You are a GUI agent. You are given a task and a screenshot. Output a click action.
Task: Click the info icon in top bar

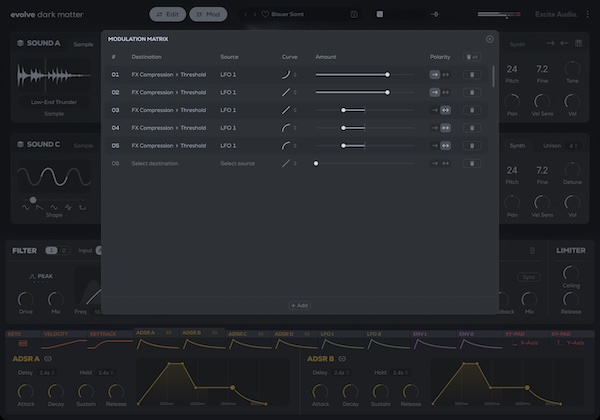(354, 15)
